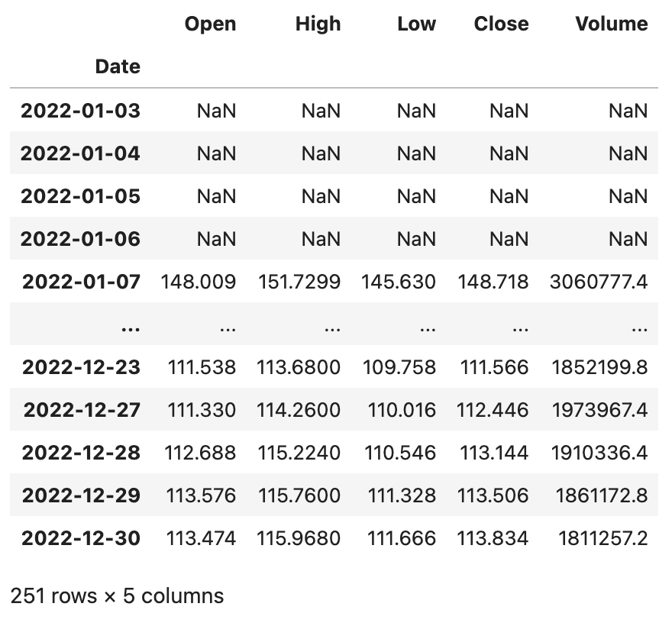The image size is (672, 626).
Task: Click Low value 110.016
Action: pyautogui.click(x=402, y=410)
